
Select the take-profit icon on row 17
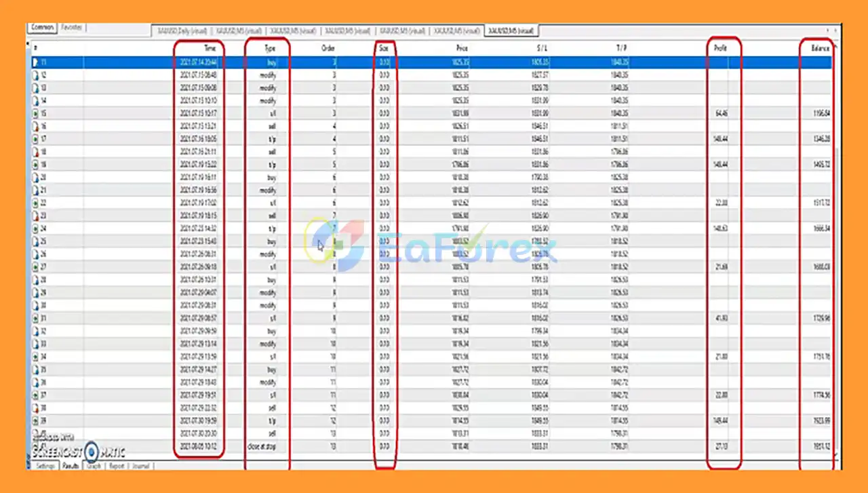click(x=36, y=139)
